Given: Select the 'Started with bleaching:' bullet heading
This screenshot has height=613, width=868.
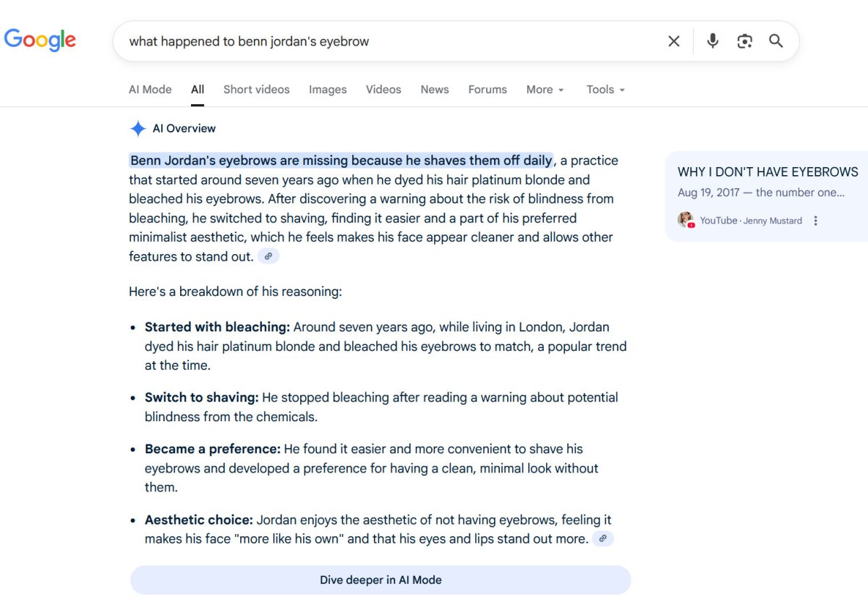Looking at the screenshot, I should (217, 327).
